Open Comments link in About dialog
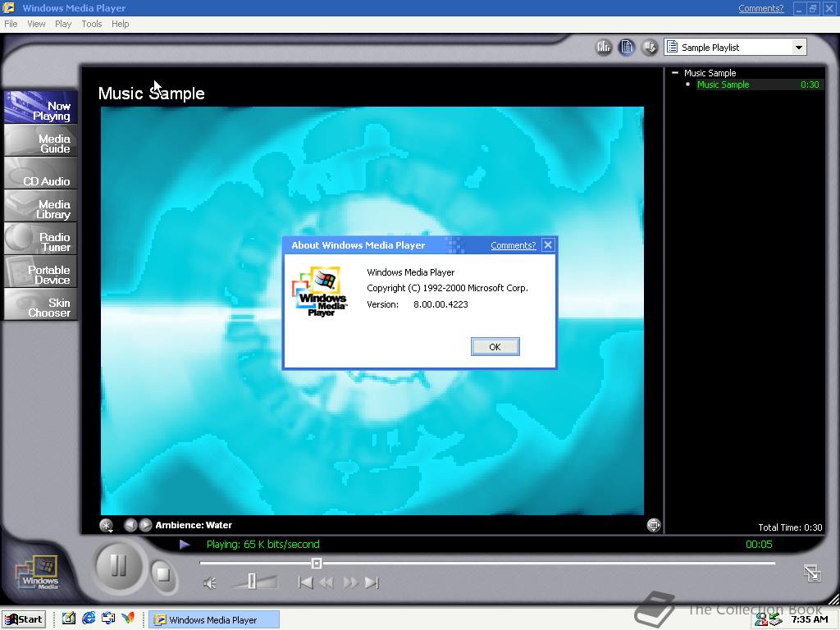Screen dimensions: 840x630 (514, 245)
